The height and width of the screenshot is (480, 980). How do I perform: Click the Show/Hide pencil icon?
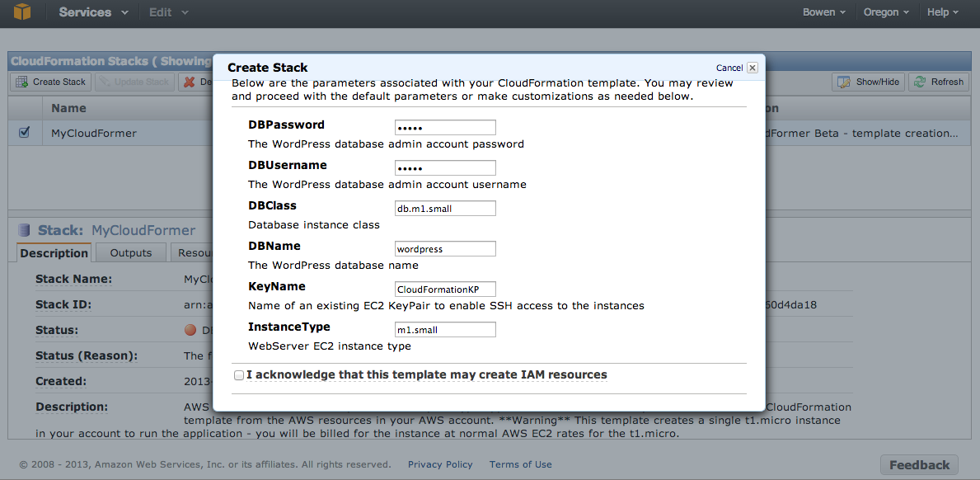click(844, 82)
